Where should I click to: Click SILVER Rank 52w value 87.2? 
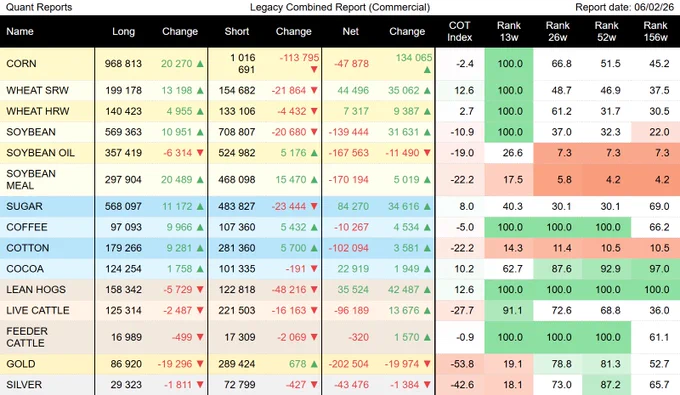pos(611,385)
